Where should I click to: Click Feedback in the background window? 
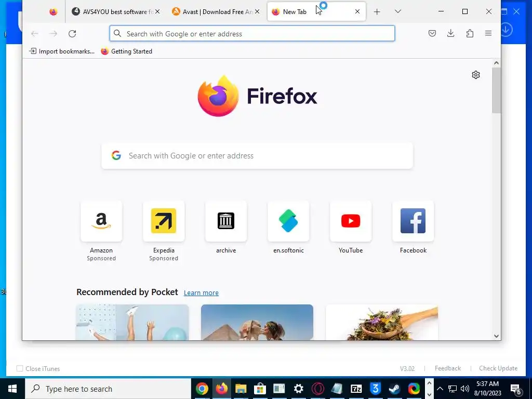coord(447,368)
